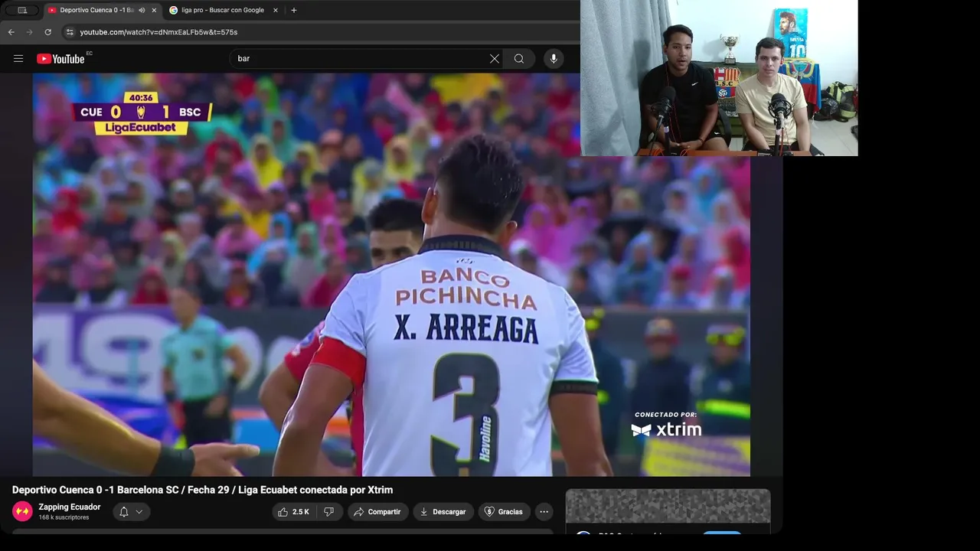This screenshot has width=980, height=551.
Task: Switch to 'Deportivo Cuenca 0 -1' tab
Action: click(x=96, y=10)
